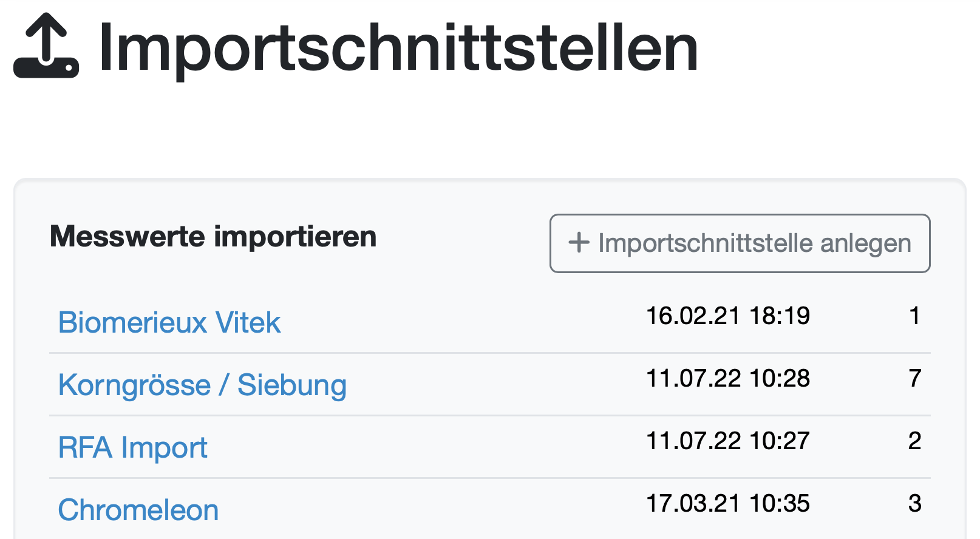Open the Korngrösse / Siebung import interface

click(202, 385)
